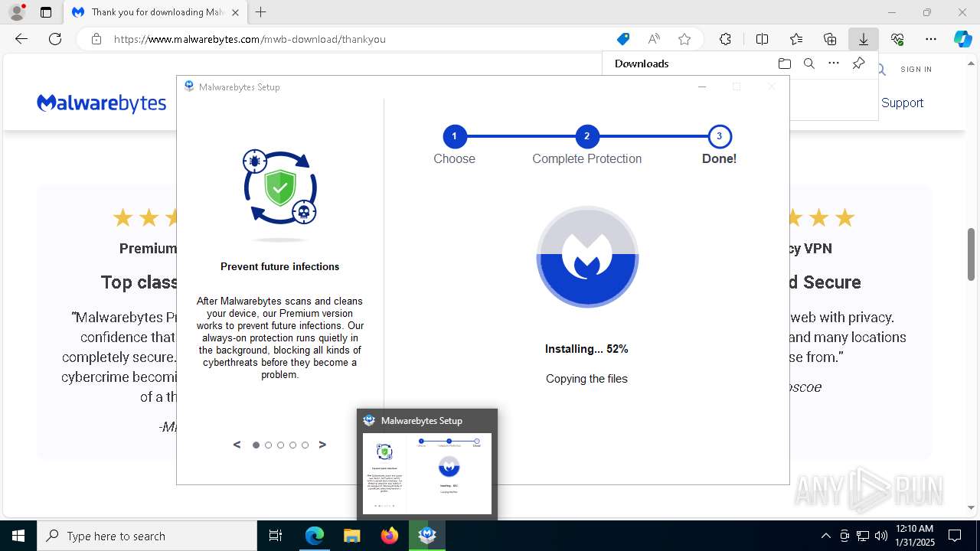Click step 1 Choose circle
The image size is (980, 551).
(454, 137)
